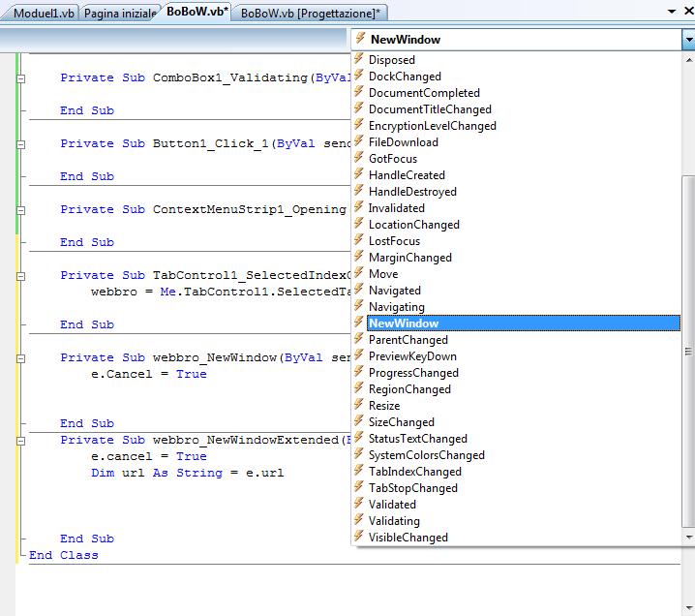This screenshot has width=695, height=616.
Task: Pick the FileDownload event
Action: 404,142
